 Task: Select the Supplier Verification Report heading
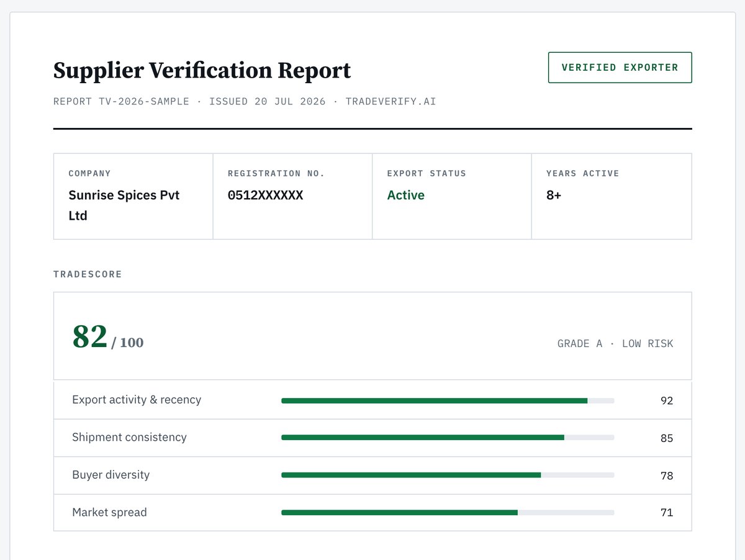[x=202, y=71]
